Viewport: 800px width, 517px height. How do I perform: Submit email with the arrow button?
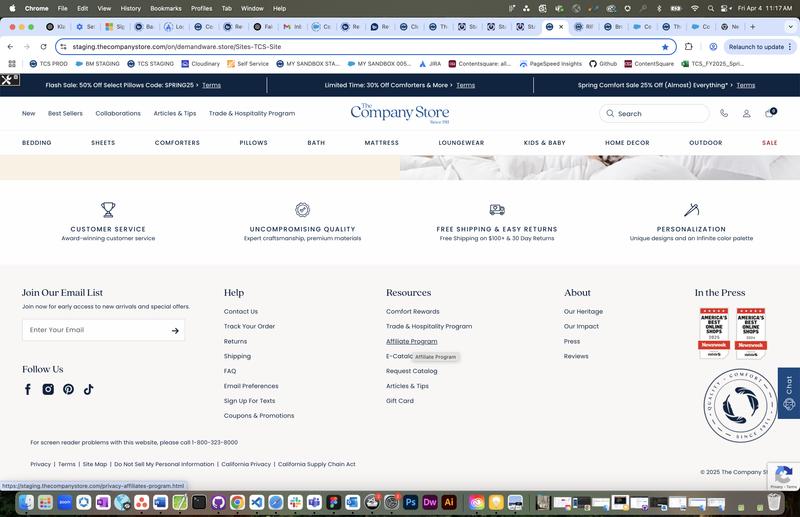pos(175,331)
